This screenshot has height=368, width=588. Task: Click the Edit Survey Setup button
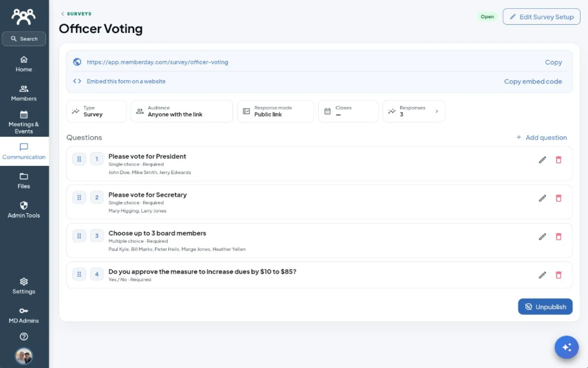point(541,17)
